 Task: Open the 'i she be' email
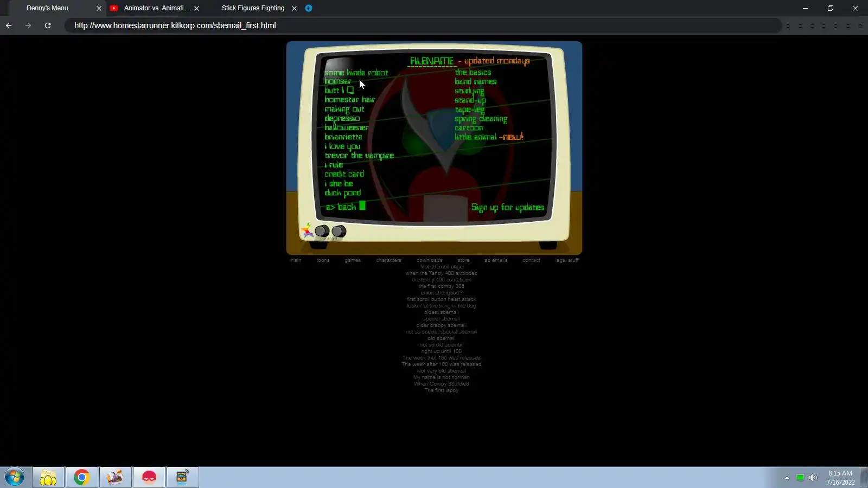(x=339, y=183)
